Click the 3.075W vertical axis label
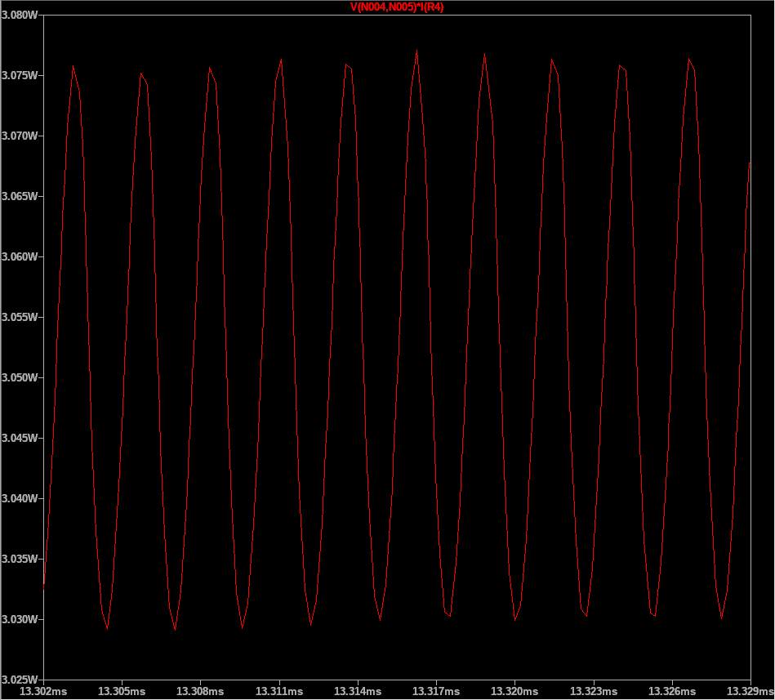775x700 pixels. [20, 76]
